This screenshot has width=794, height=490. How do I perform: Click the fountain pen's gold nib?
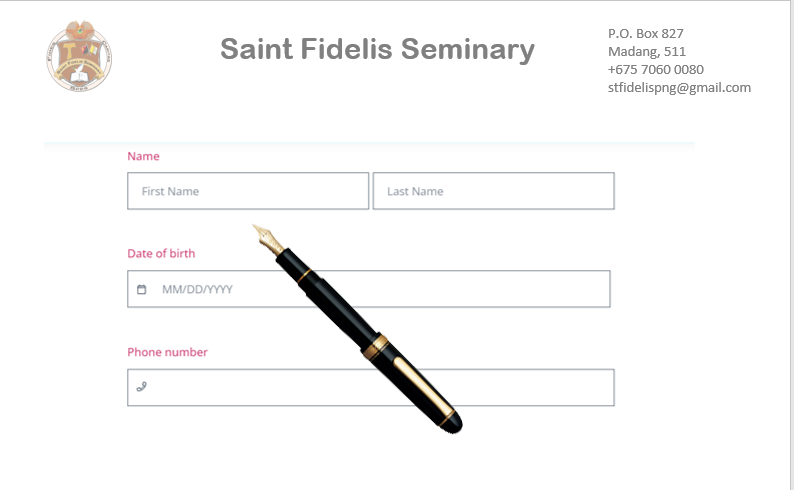pyautogui.click(x=266, y=237)
